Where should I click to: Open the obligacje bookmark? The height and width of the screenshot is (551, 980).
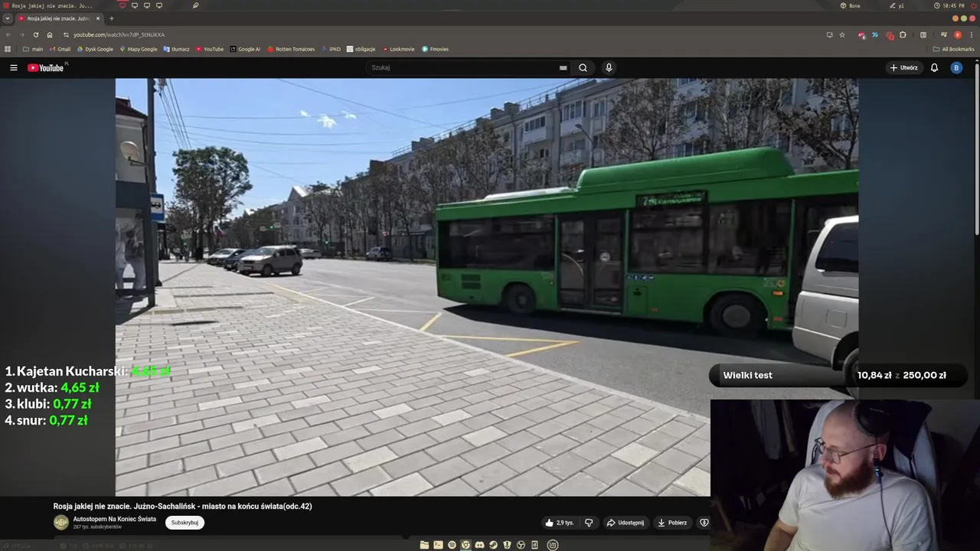point(361,49)
